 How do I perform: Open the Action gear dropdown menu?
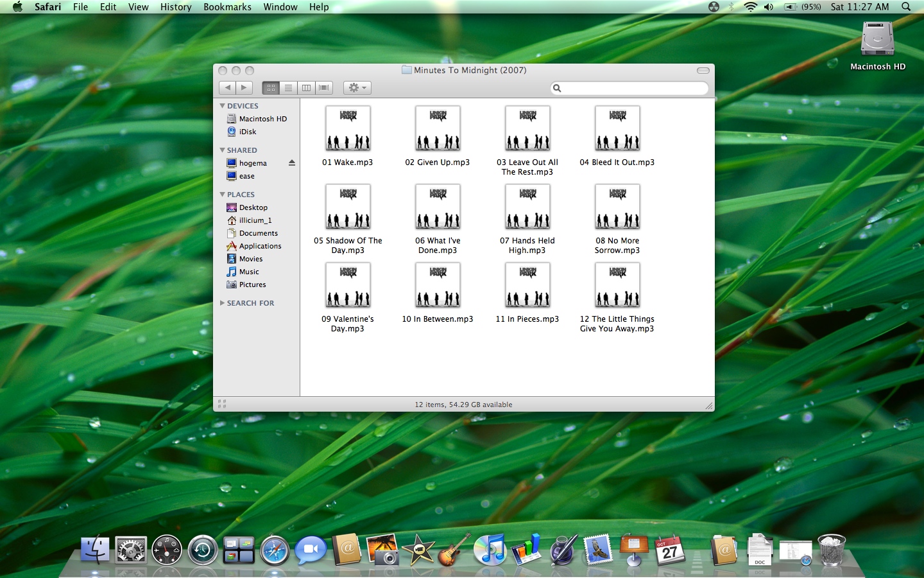tap(357, 88)
